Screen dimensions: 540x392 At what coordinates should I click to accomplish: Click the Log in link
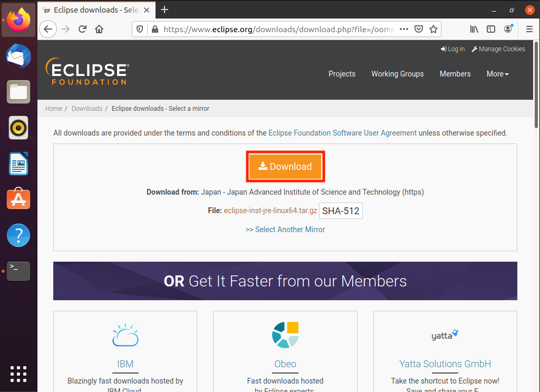coord(452,49)
